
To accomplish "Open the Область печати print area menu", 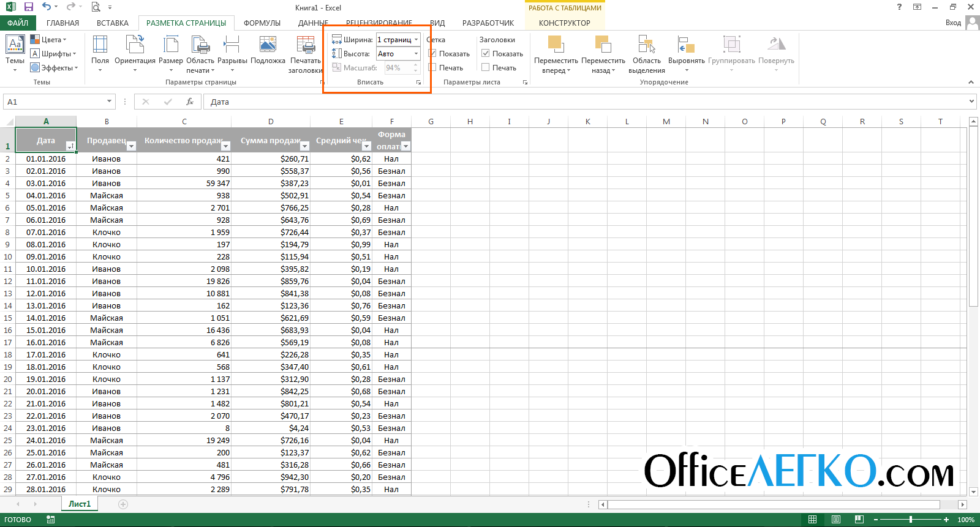I will tap(200, 54).
